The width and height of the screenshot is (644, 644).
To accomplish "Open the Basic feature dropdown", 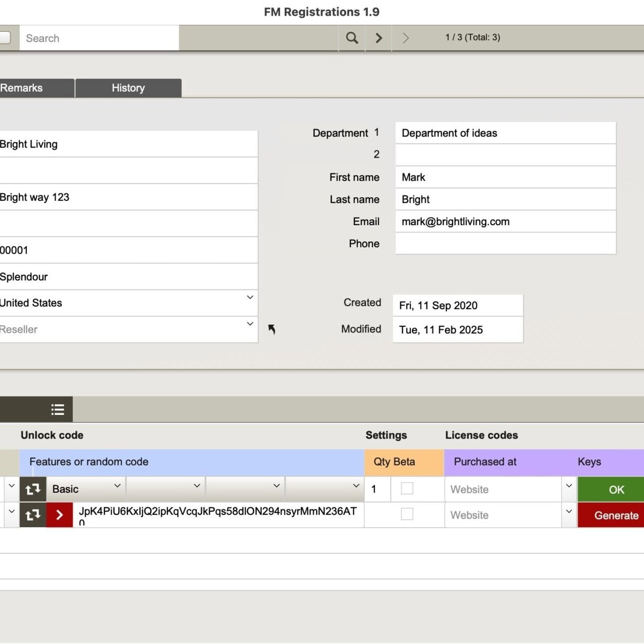I will [x=117, y=486].
